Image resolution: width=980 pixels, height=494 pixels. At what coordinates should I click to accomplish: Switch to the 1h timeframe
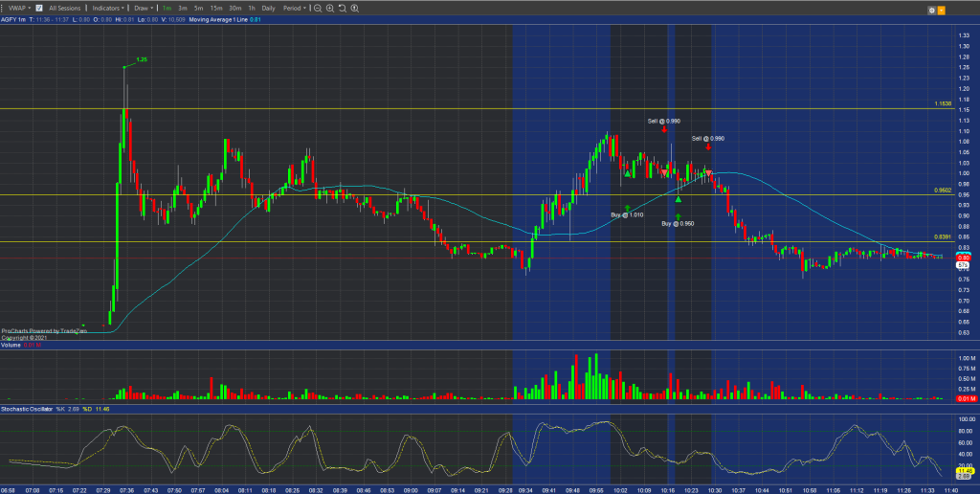(x=252, y=8)
